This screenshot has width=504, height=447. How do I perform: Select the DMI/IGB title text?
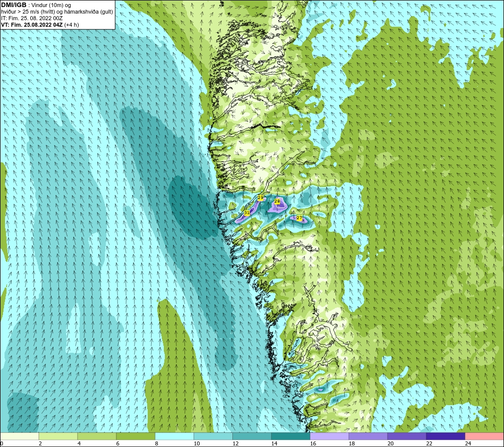tap(14, 5)
